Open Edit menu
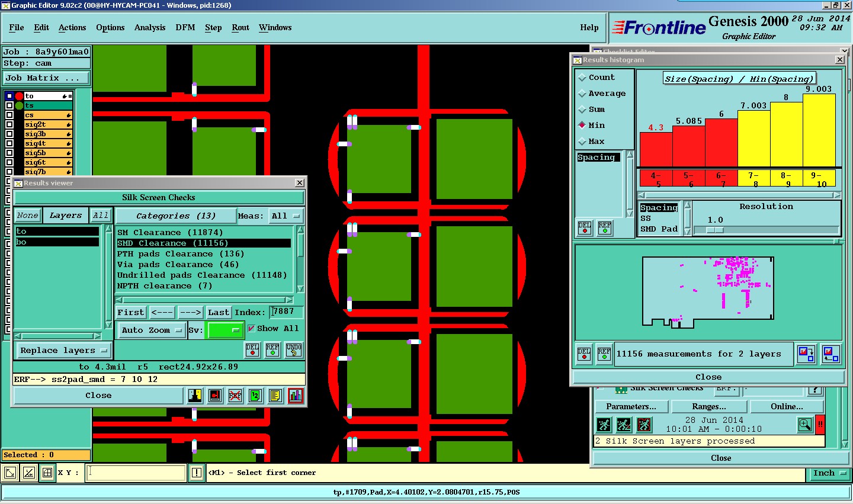The height and width of the screenshot is (504, 853). [41, 27]
